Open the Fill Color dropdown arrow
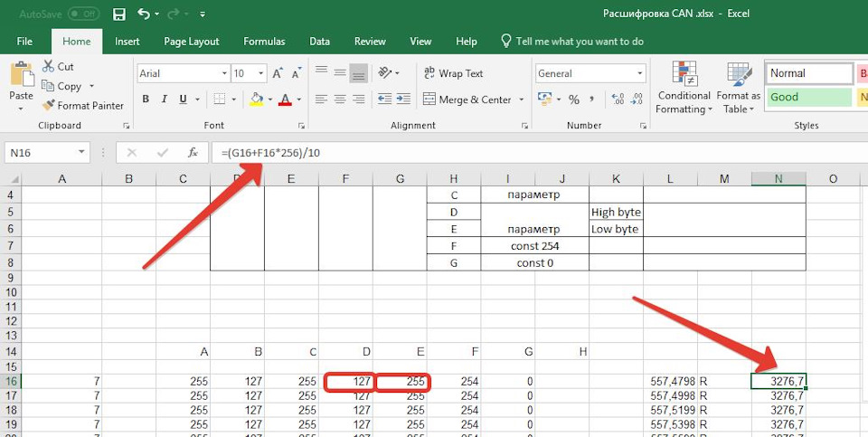The image size is (868, 437). tap(269, 100)
